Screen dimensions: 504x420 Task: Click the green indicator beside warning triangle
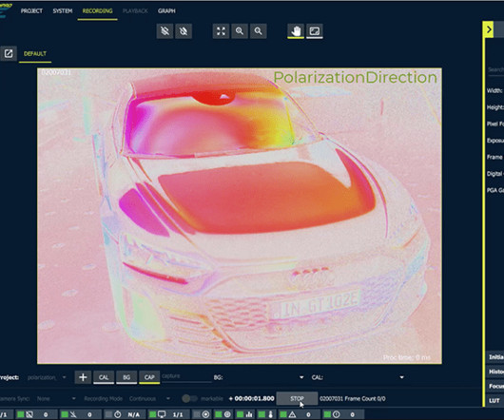pyautogui.click(x=283, y=414)
